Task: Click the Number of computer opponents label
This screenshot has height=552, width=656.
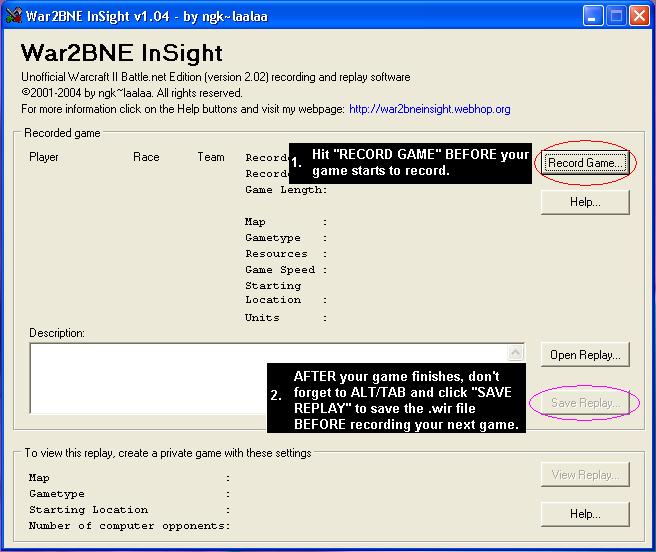Action: point(129,526)
